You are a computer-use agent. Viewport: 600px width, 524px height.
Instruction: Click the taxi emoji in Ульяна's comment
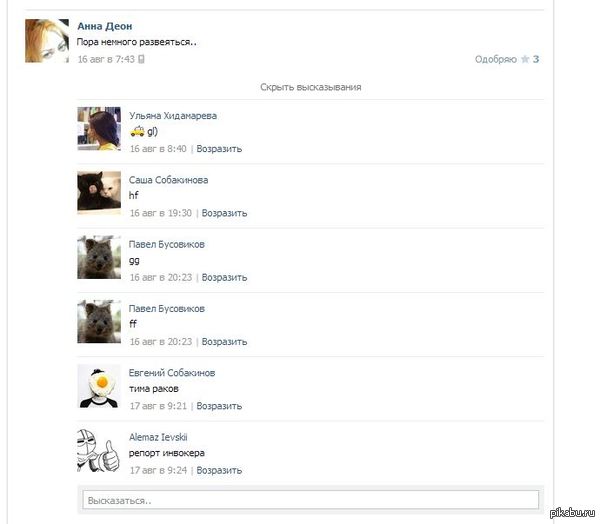click(x=137, y=131)
